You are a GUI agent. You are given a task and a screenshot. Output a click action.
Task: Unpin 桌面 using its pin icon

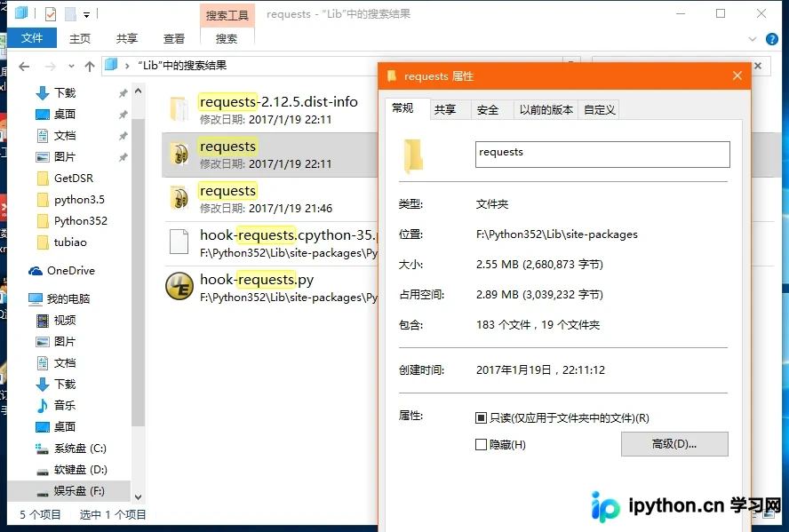[123, 115]
